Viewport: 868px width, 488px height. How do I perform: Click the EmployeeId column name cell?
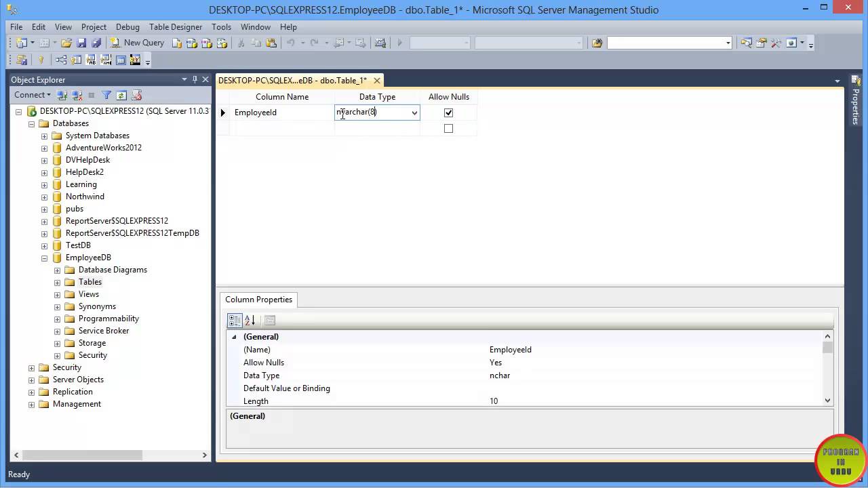(x=282, y=113)
